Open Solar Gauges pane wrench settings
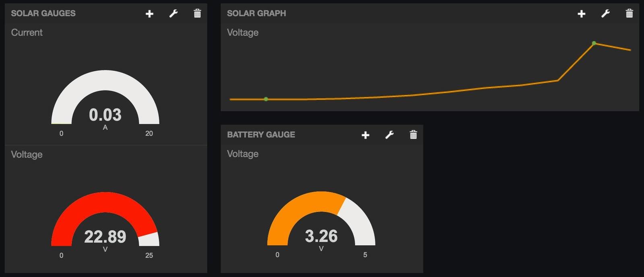Image resolution: width=644 pixels, height=277 pixels. 173,14
